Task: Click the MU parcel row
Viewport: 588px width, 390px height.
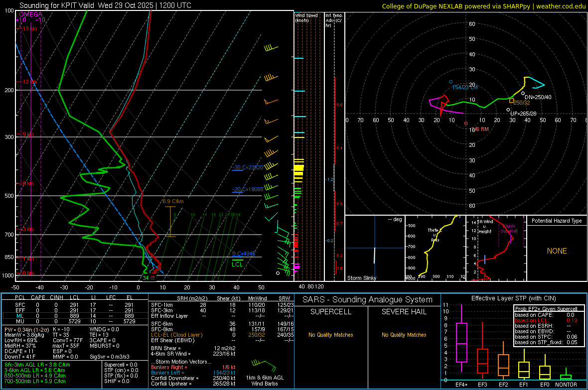Action: click(x=74, y=321)
